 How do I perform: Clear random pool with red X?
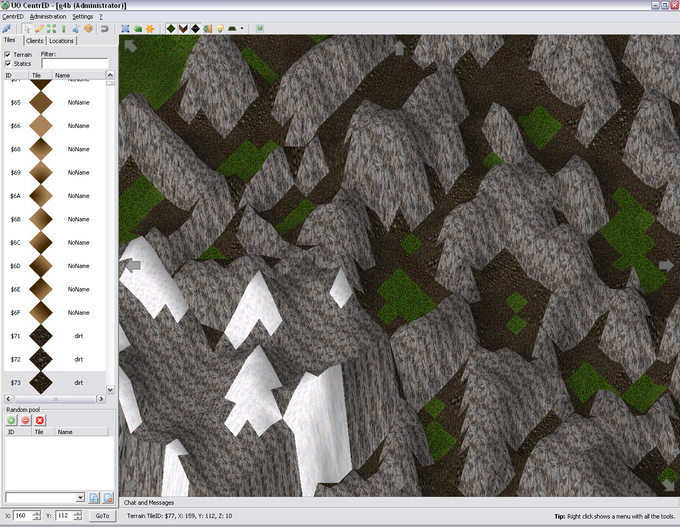pyautogui.click(x=40, y=420)
